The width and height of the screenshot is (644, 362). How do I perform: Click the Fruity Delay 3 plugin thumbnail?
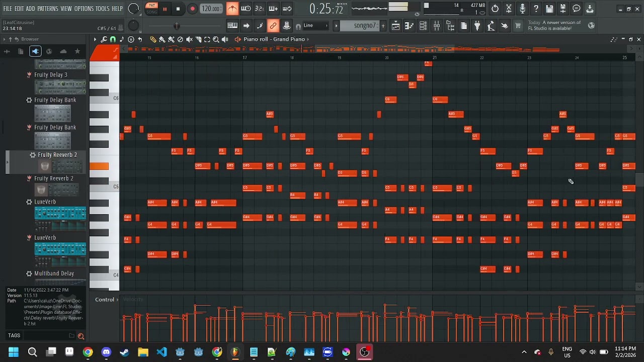coord(60,87)
